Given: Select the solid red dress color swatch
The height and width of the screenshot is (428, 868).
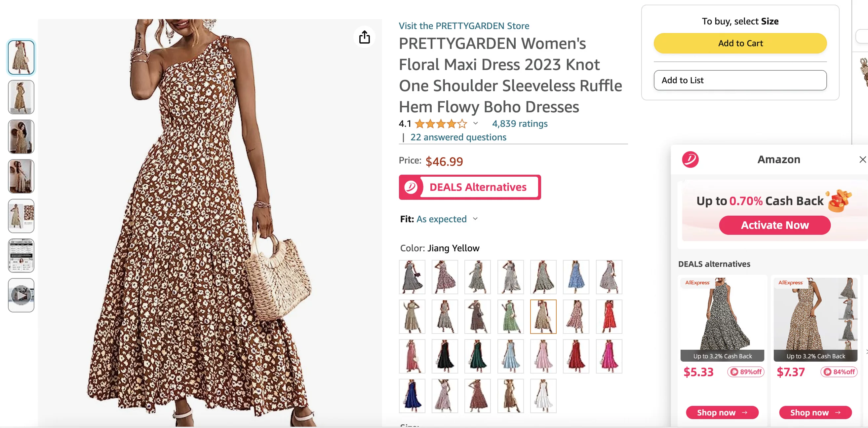Looking at the screenshot, I should (609, 317).
